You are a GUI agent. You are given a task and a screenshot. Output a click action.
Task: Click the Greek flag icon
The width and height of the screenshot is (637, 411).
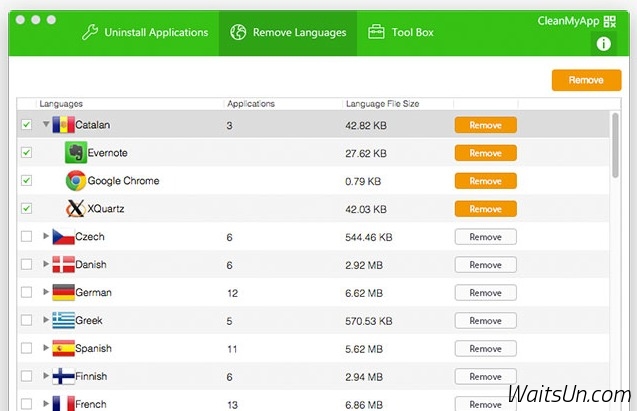point(63,321)
